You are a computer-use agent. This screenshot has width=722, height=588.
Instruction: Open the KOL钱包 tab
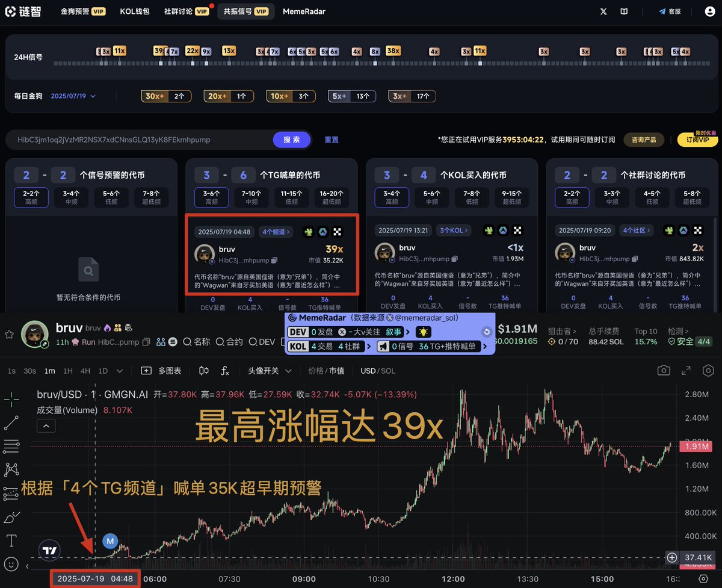tap(135, 11)
